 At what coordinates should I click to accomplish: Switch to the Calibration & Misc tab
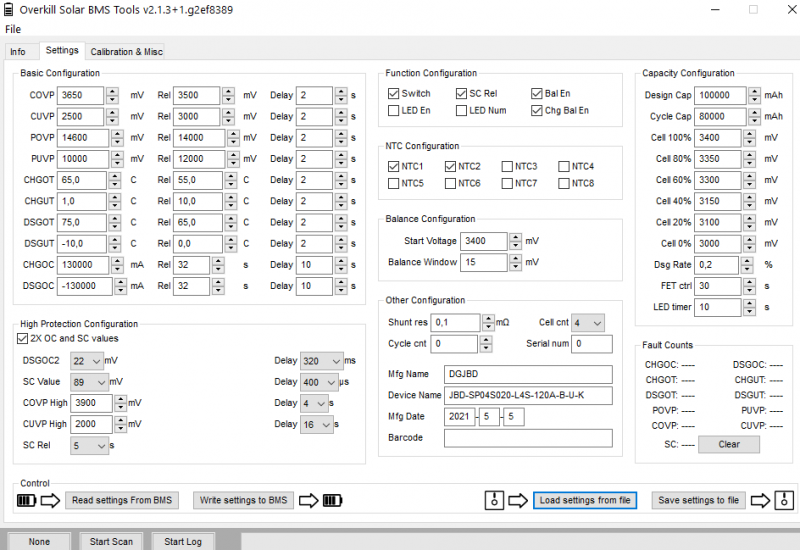(x=126, y=51)
